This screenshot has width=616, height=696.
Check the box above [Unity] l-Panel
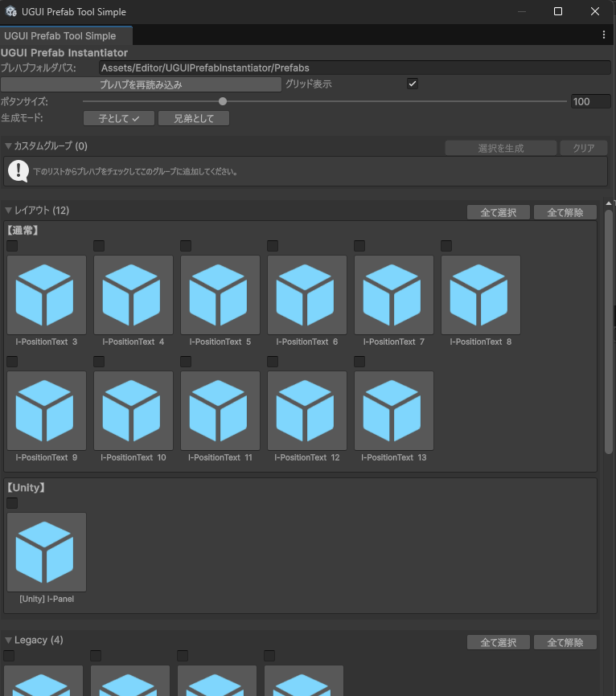pyautogui.click(x=12, y=503)
